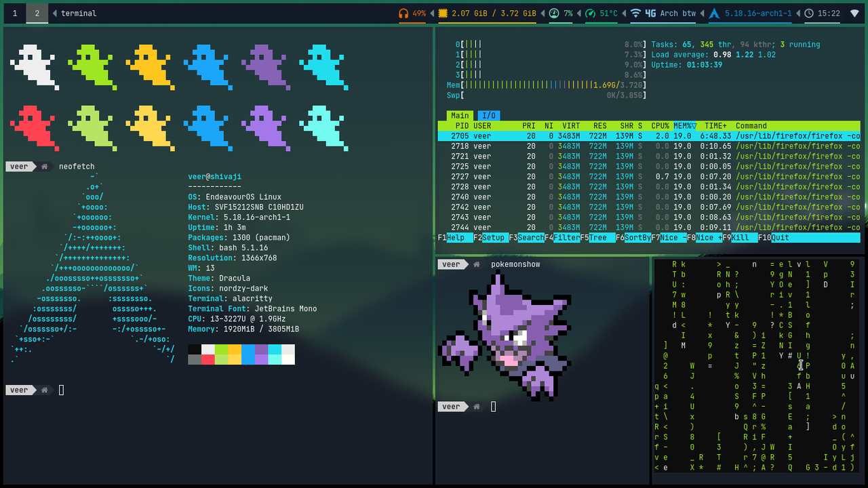Screen dimensions: 868x488
Task: Click the clock icon next to 15:22
Action: pyautogui.click(x=809, y=14)
